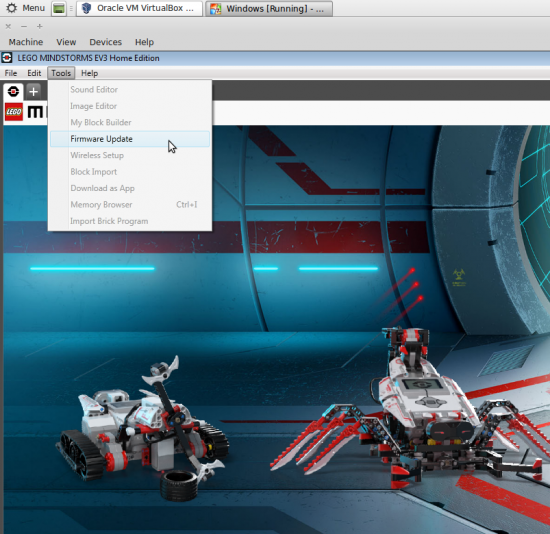Screen dimensions: 550x534
Task: Open the Firmware Update tool
Action: click(x=130, y=139)
